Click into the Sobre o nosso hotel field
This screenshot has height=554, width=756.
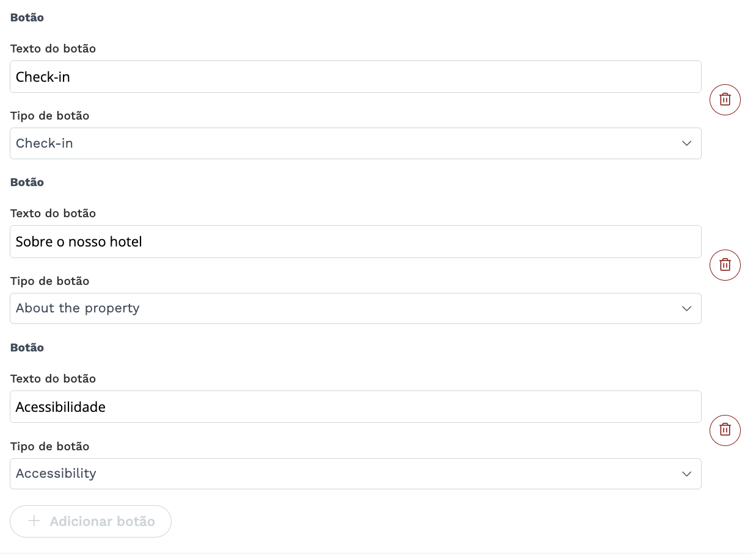point(355,242)
